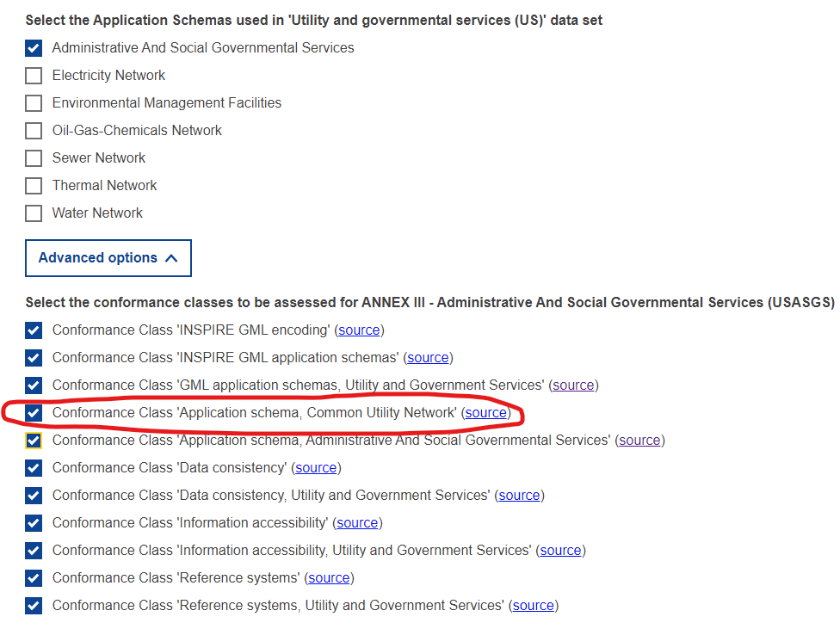Viewport: 840px width, 629px height.
Task: Uncheck 'Data consistency, Utility and Government Services' class
Action: [33, 496]
